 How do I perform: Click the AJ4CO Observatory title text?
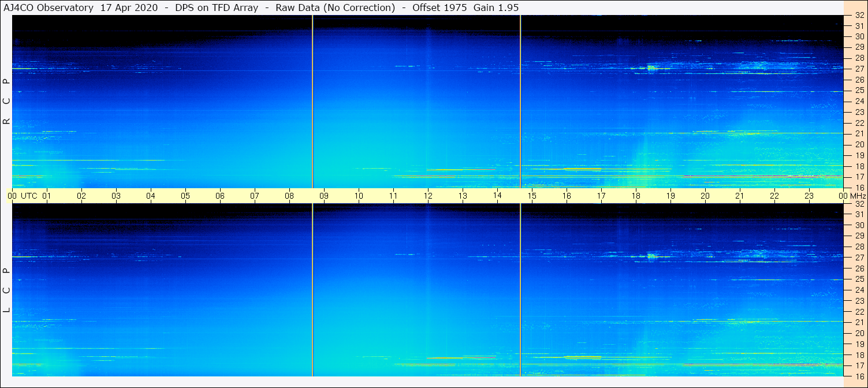click(49, 8)
